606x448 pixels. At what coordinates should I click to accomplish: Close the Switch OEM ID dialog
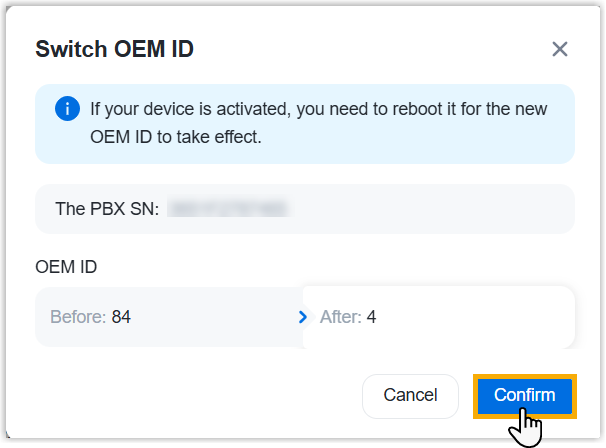tap(560, 49)
